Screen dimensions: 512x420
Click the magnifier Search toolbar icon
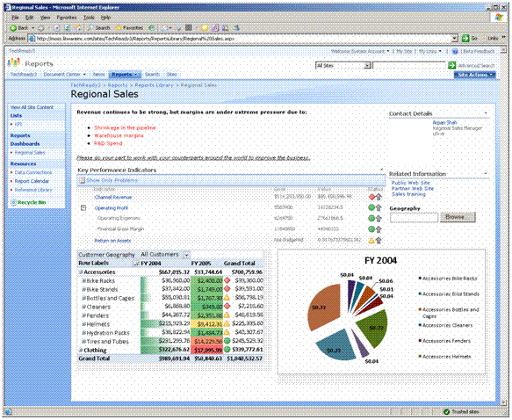click(x=90, y=28)
